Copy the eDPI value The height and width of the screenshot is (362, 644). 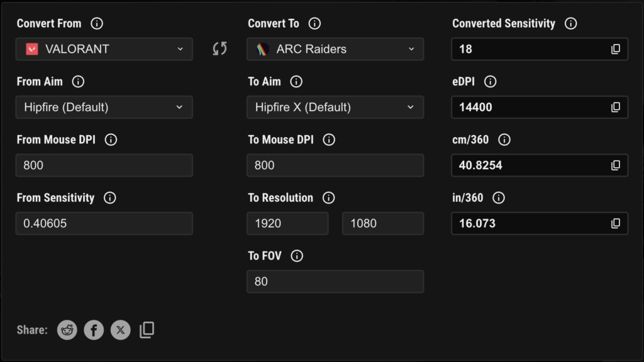click(x=616, y=107)
